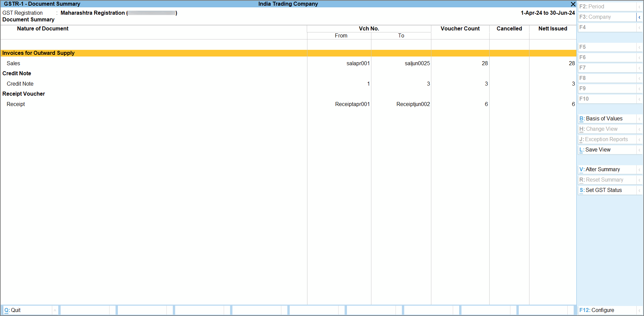Expand the F3: Company chevron arrow
The image size is (644, 316).
click(639, 17)
